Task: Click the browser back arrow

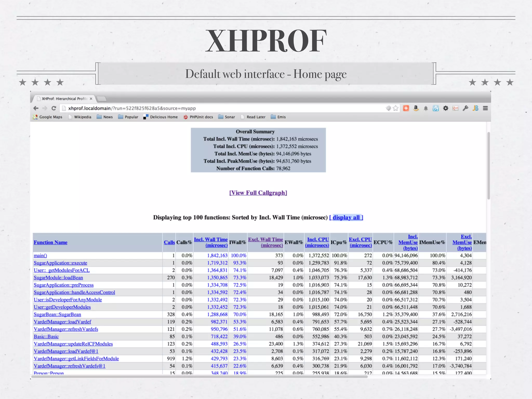Action: tap(36, 108)
